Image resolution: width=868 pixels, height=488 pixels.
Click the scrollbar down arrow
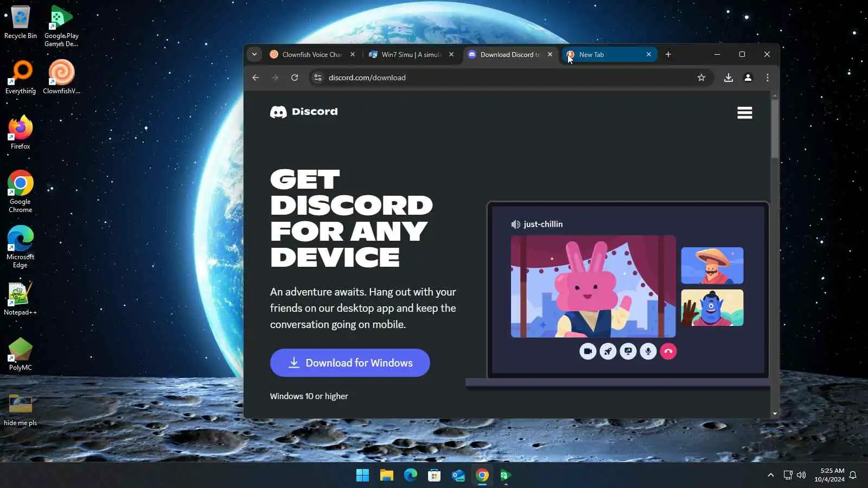click(775, 413)
